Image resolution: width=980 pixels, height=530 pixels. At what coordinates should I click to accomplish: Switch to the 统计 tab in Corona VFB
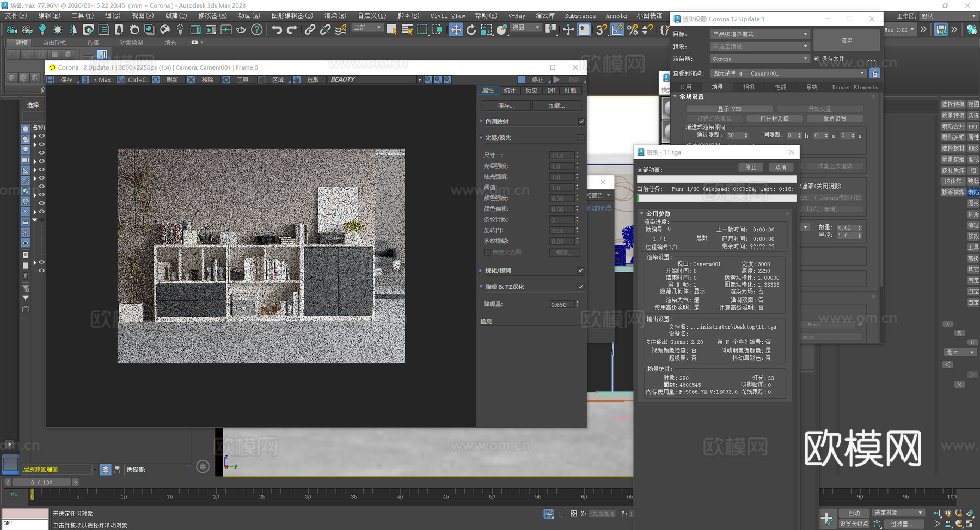click(510, 90)
